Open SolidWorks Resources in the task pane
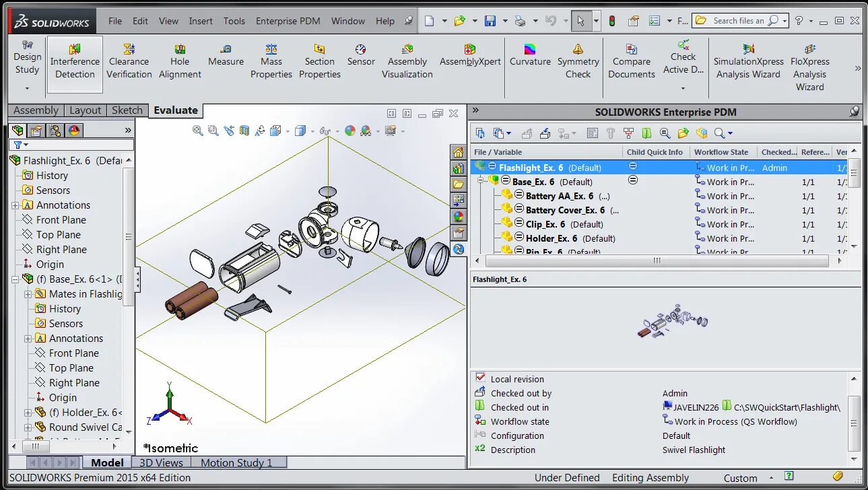Image resolution: width=868 pixels, height=490 pixels. tap(459, 153)
